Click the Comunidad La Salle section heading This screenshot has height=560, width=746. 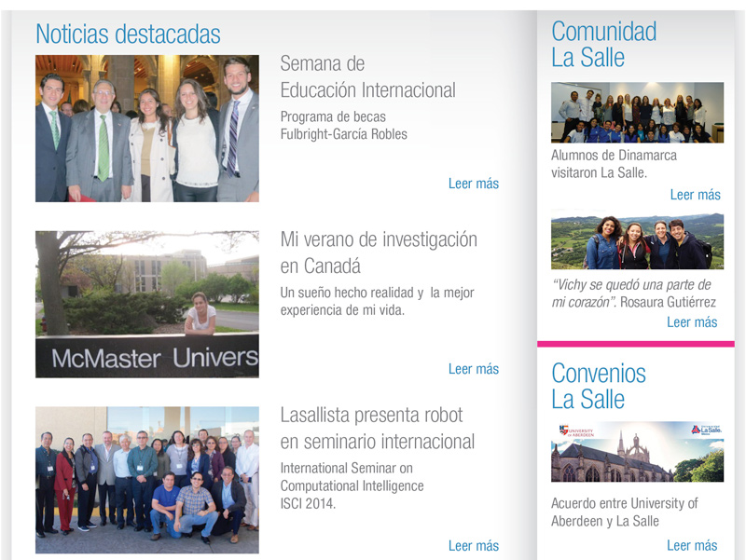[x=603, y=44]
